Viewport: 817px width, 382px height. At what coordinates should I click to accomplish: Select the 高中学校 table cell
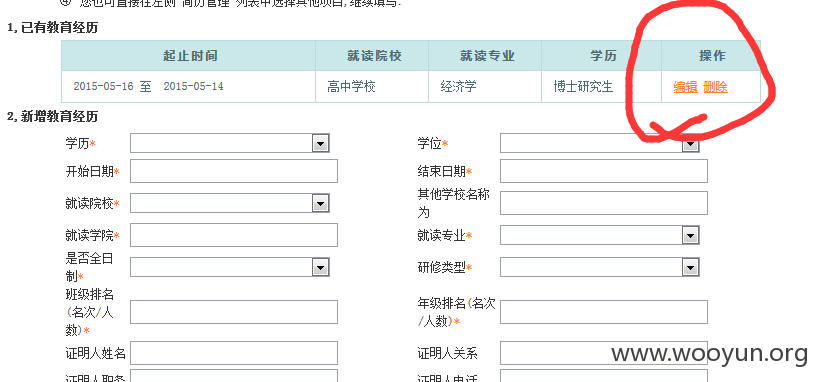372,87
